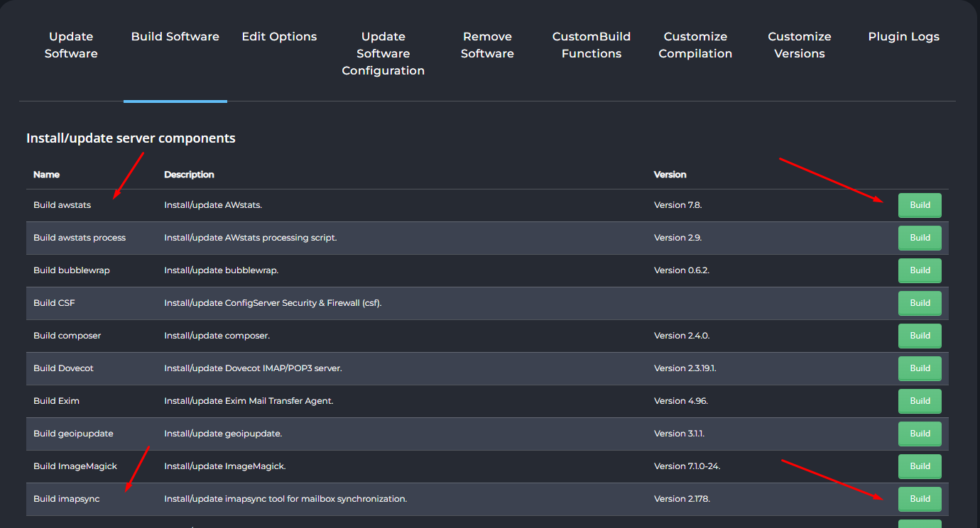Open the Customize Versions tab
The image size is (980, 528).
799,45
